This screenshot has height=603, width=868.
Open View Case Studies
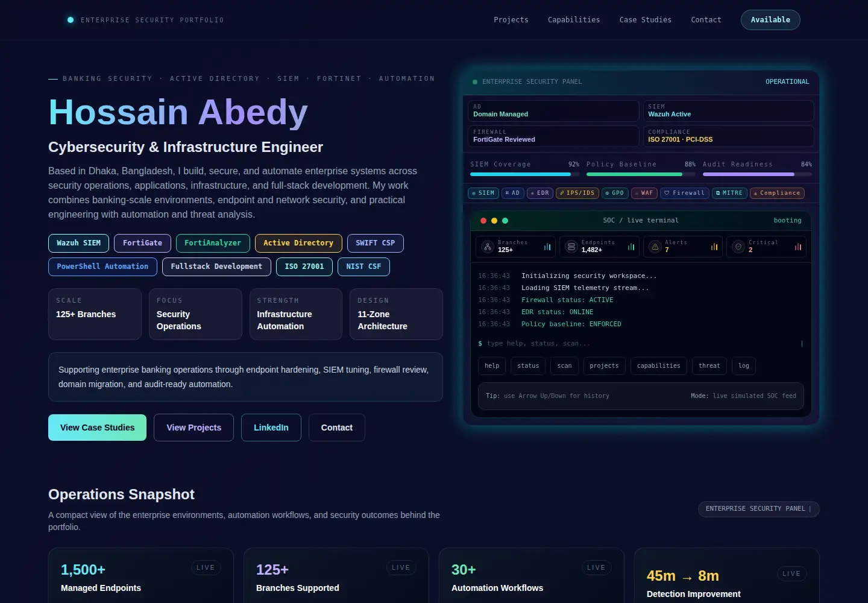pyautogui.click(x=97, y=428)
